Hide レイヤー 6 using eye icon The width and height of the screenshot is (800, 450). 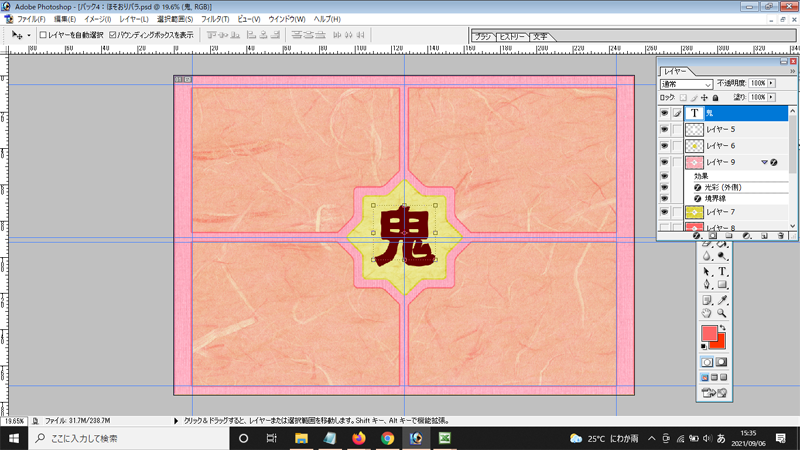pyautogui.click(x=664, y=146)
